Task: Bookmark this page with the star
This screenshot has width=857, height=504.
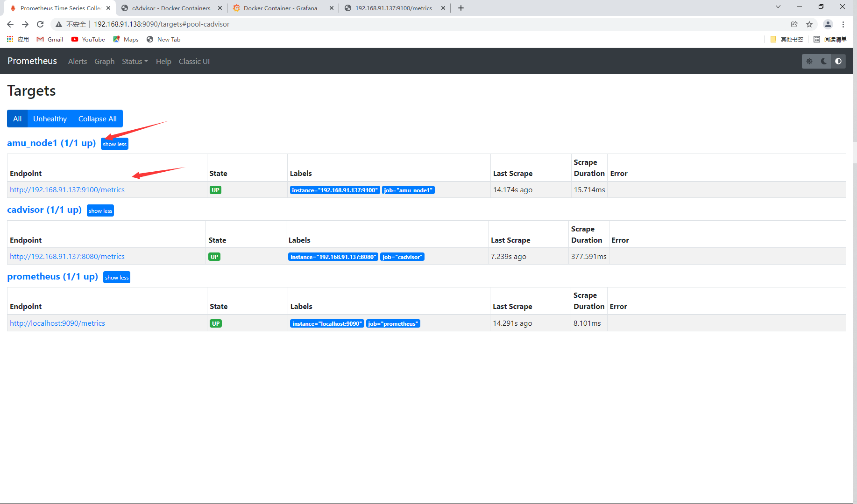Action: pos(809,24)
